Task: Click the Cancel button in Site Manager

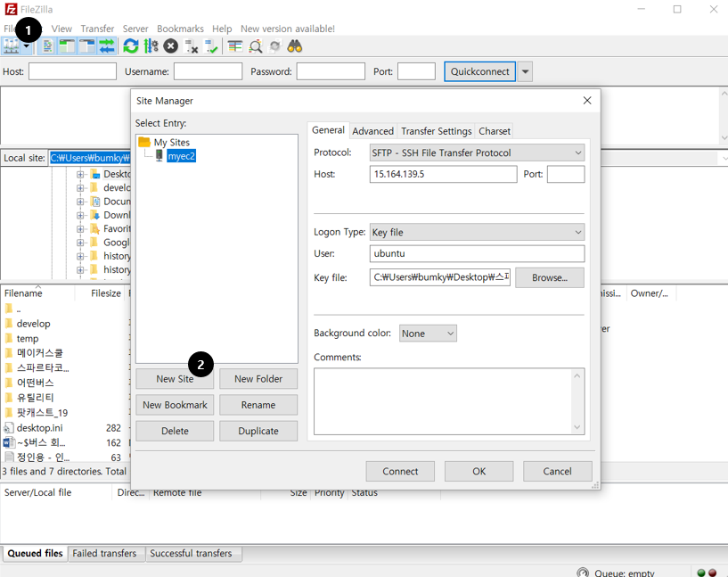Action: pyautogui.click(x=558, y=471)
